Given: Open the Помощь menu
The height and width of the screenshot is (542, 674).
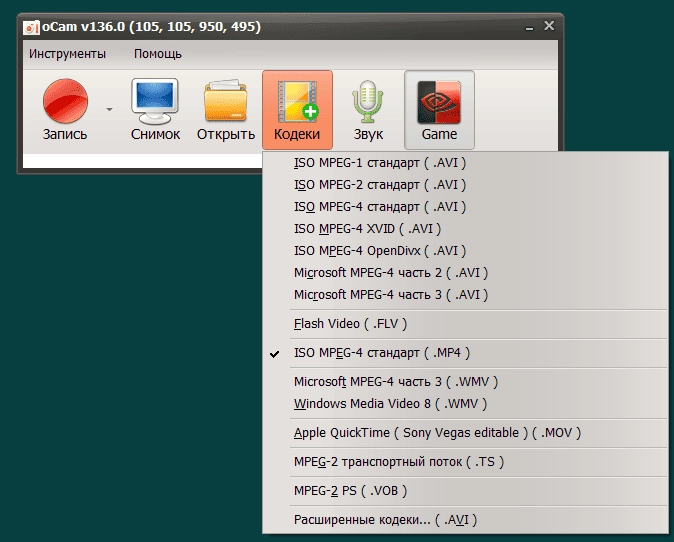Looking at the screenshot, I should coord(158,54).
